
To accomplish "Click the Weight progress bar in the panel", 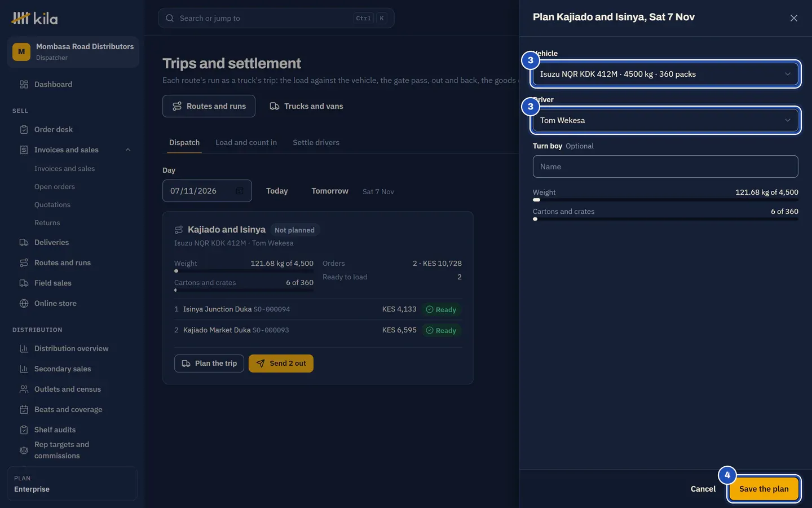I will pyautogui.click(x=665, y=200).
